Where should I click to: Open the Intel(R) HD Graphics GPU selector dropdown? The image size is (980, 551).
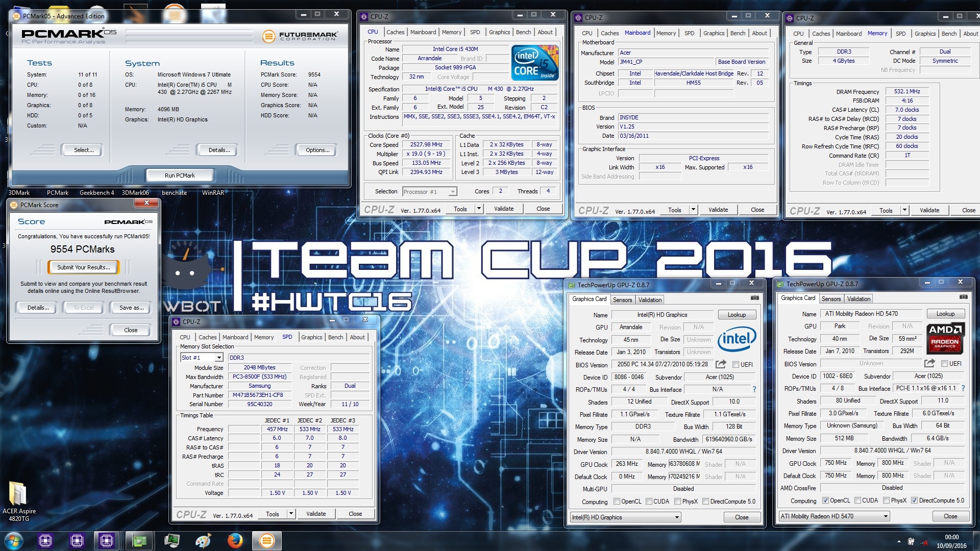coord(625,517)
